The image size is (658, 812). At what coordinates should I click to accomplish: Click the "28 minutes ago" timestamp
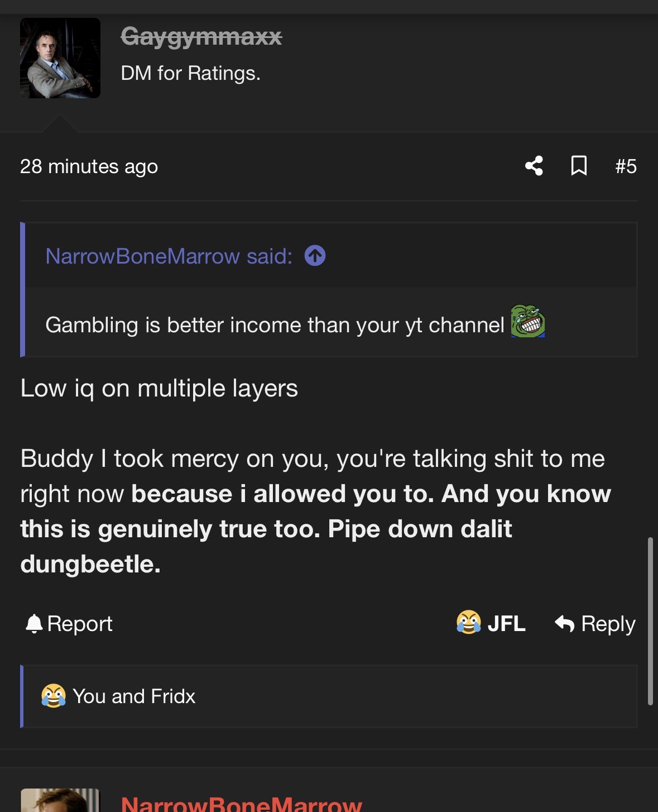[89, 166]
